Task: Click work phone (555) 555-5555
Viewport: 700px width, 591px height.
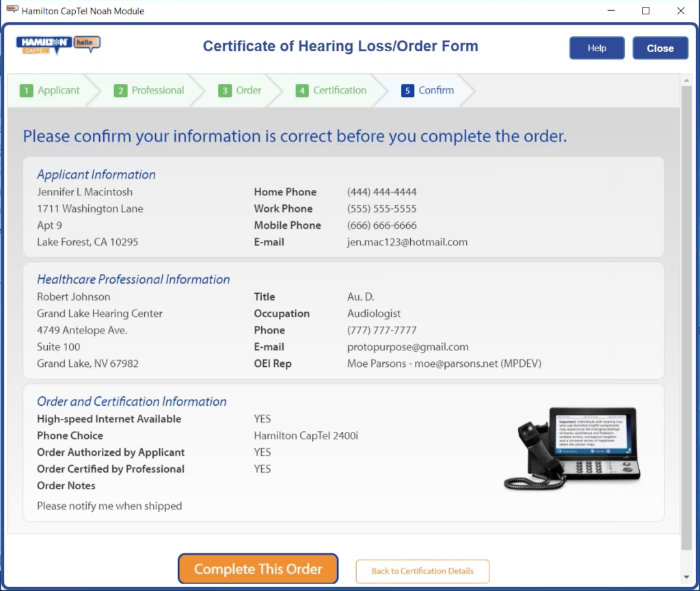Action: point(381,209)
